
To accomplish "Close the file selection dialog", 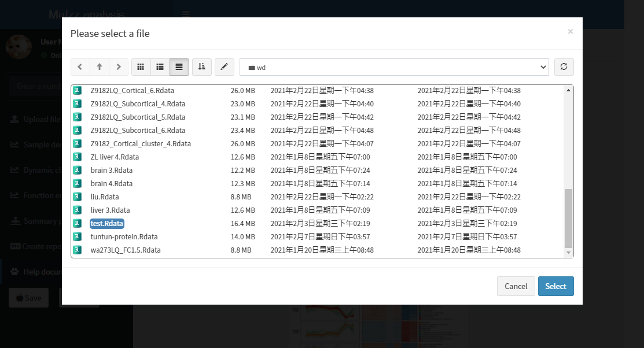I will [x=570, y=32].
